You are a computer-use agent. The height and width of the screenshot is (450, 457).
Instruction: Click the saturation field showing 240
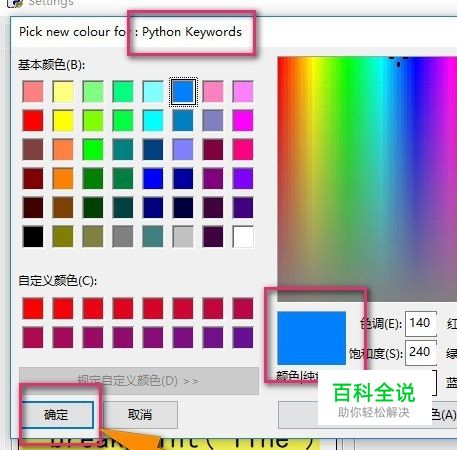[x=421, y=353]
